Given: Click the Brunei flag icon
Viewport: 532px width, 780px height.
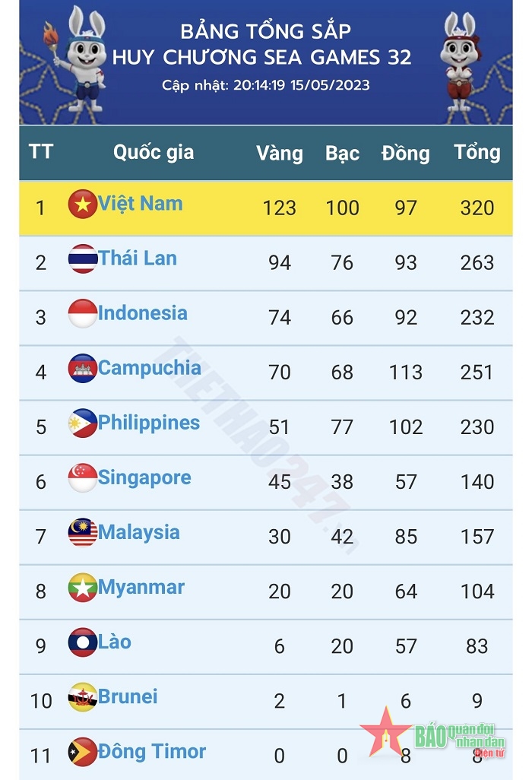Looking at the screenshot, I should 82,697.
